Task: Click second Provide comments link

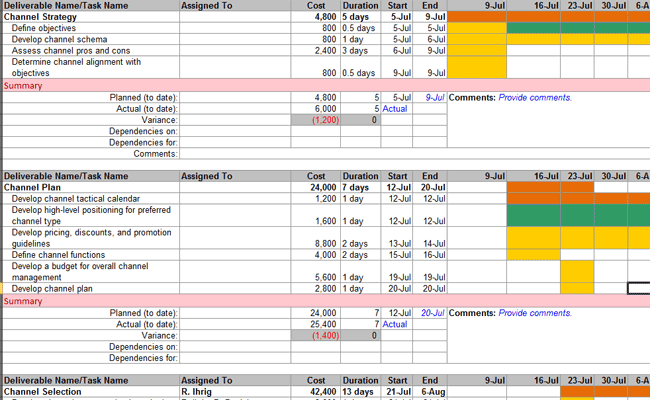Action: point(535,313)
